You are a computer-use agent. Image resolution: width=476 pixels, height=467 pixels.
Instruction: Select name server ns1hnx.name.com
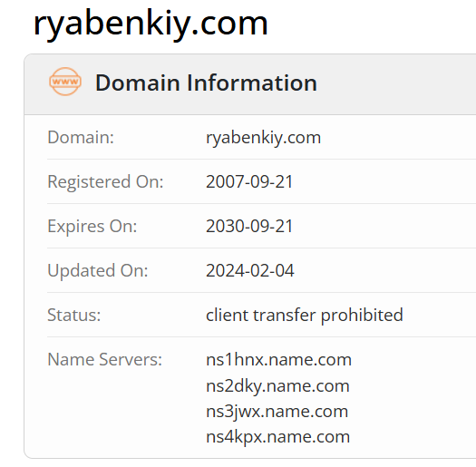(x=278, y=359)
